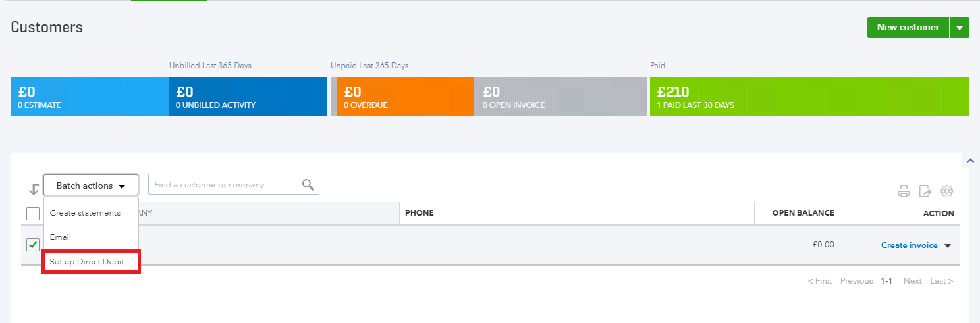Click the Create invoice link
Viewport: 980px width, 323px height.
click(x=910, y=245)
